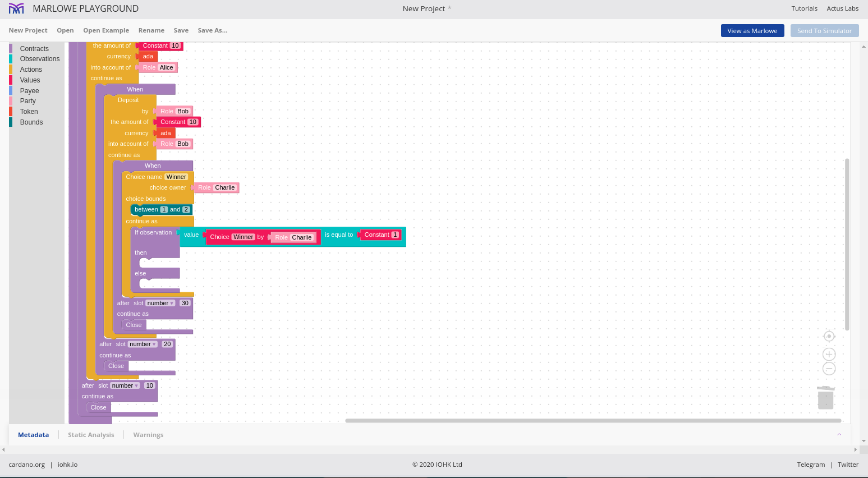Click the trash can icon
This screenshot has height=478, width=868.
(x=825, y=397)
